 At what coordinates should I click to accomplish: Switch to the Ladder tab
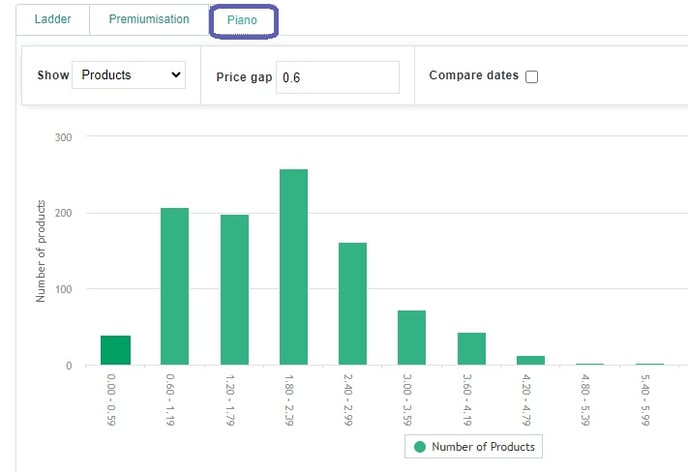coord(53,19)
